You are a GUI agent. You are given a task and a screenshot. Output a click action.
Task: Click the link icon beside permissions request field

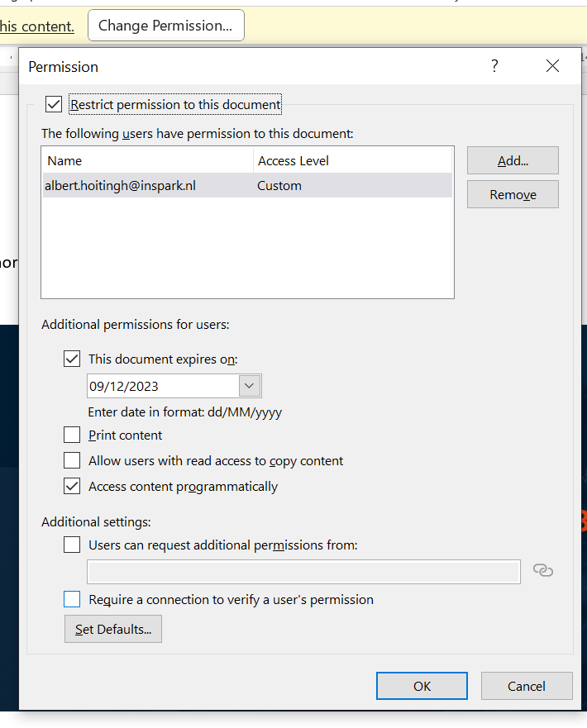543,570
